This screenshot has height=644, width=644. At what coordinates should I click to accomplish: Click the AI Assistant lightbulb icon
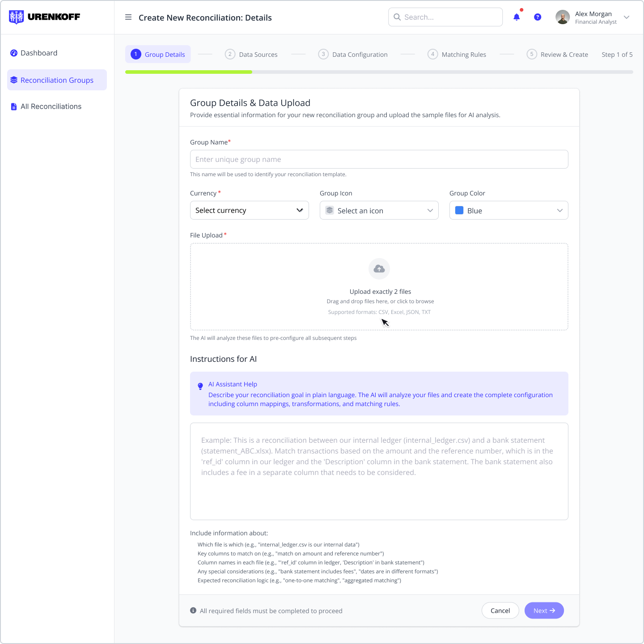[x=200, y=386]
